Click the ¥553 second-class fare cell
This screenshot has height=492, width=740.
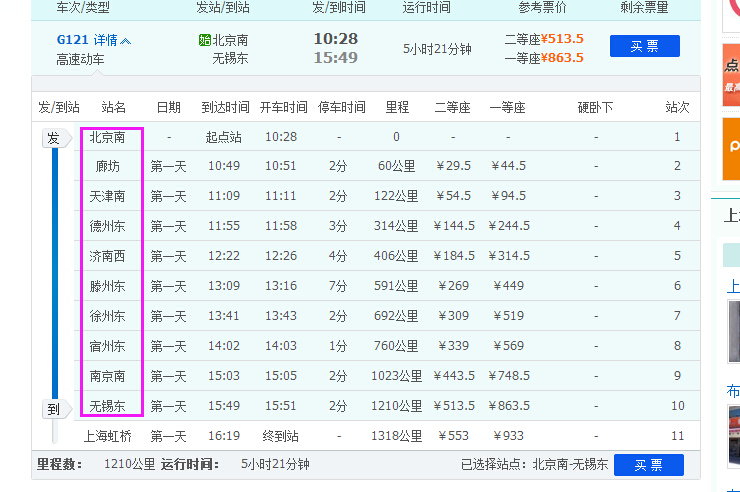coord(453,436)
